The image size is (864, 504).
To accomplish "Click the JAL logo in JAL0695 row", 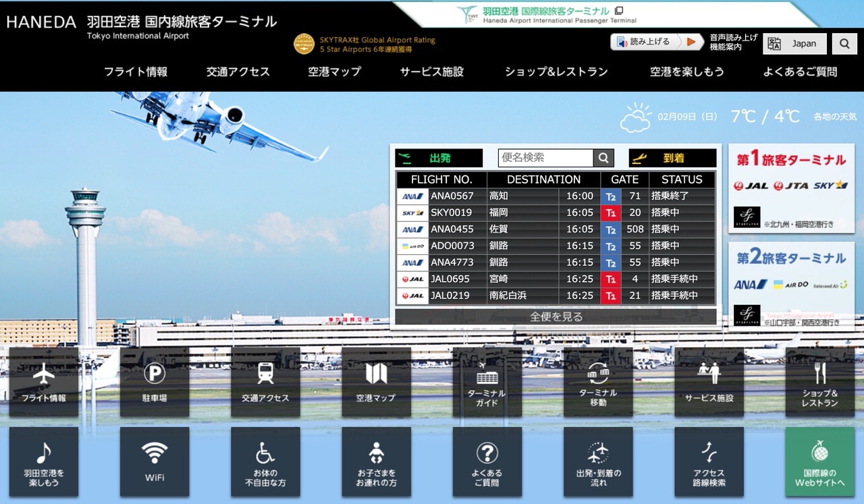I will [412, 279].
